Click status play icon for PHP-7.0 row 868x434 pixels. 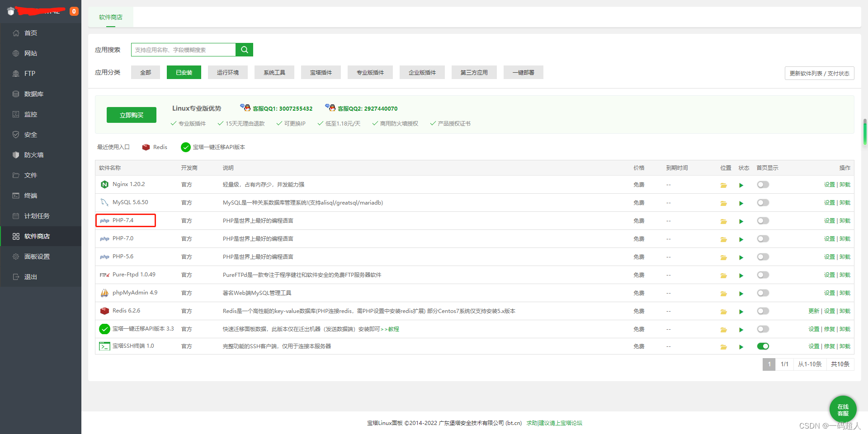point(741,239)
